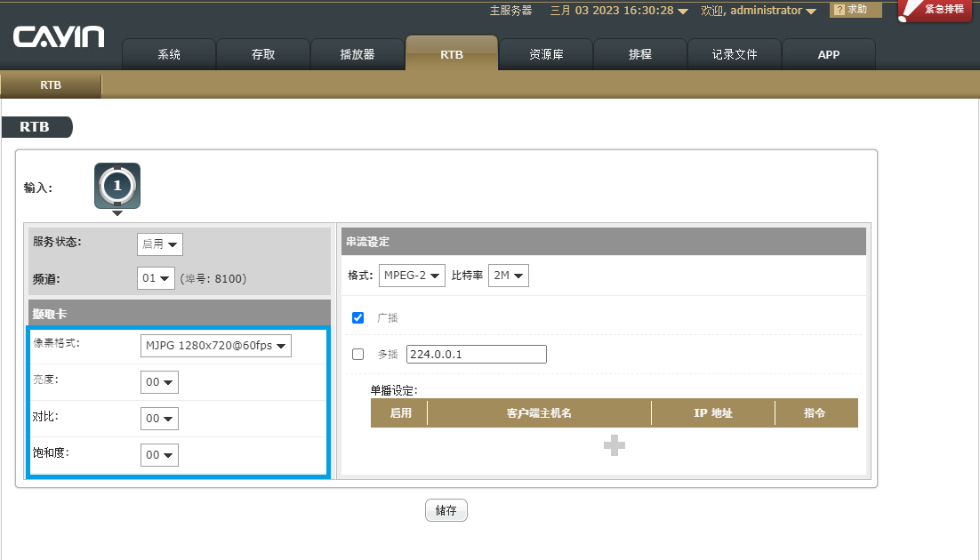Open the 紧急排程 emergency schedule button
The height and width of the screenshot is (560, 980).
tap(936, 10)
